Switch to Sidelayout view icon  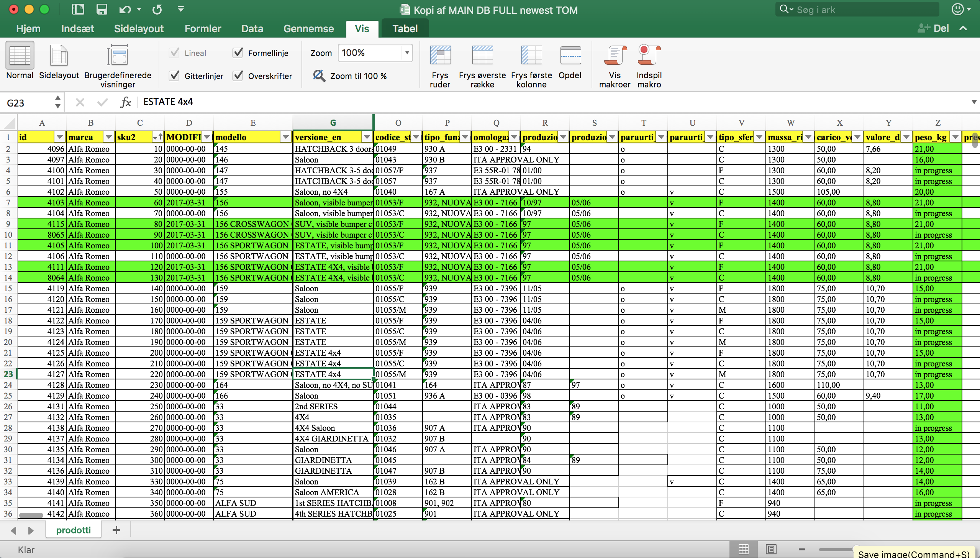click(59, 55)
